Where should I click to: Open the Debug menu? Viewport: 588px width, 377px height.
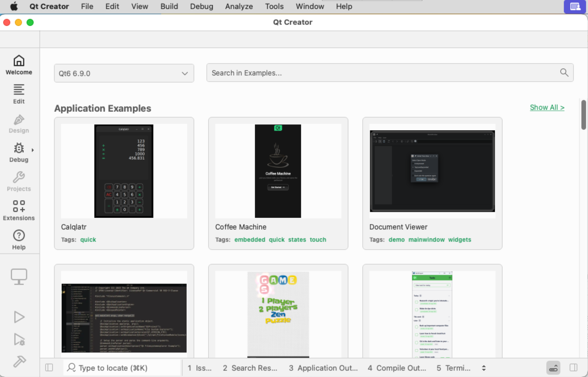[x=202, y=6]
